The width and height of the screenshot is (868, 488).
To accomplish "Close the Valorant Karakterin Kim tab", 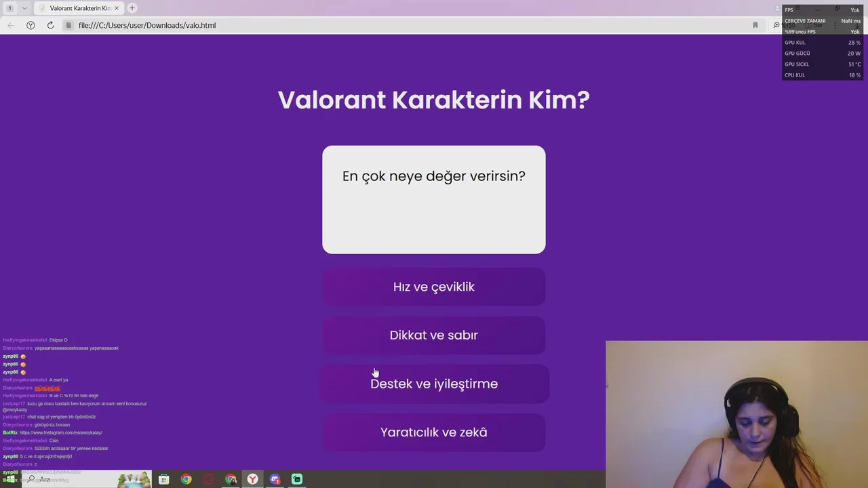I will point(118,8).
